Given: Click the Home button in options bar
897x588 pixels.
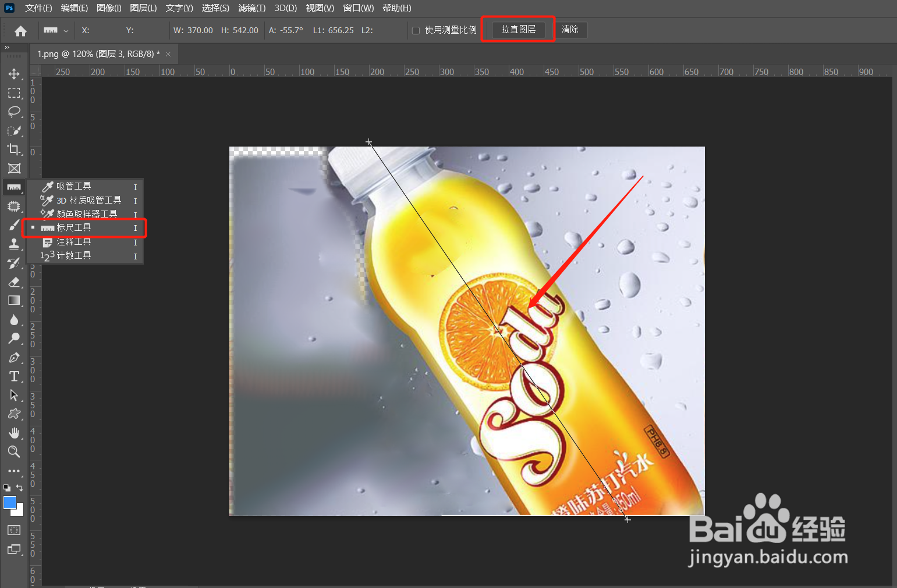Looking at the screenshot, I should coord(20,31).
